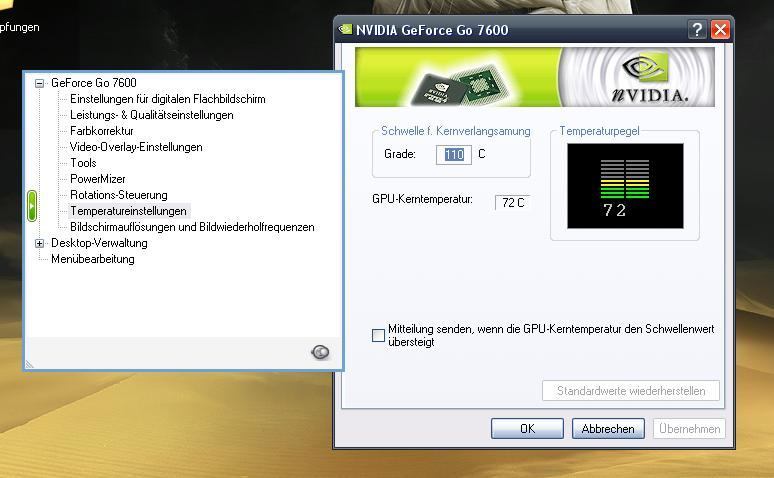774x478 pixels.
Task: Click the Übernehmen button
Action: pyautogui.click(x=690, y=429)
